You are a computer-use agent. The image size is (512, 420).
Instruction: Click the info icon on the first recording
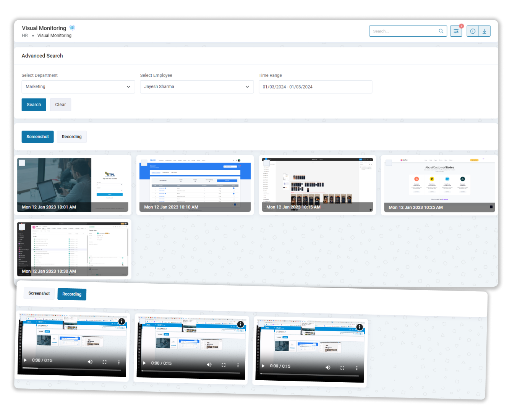pyautogui.click(x=122, y=321)
